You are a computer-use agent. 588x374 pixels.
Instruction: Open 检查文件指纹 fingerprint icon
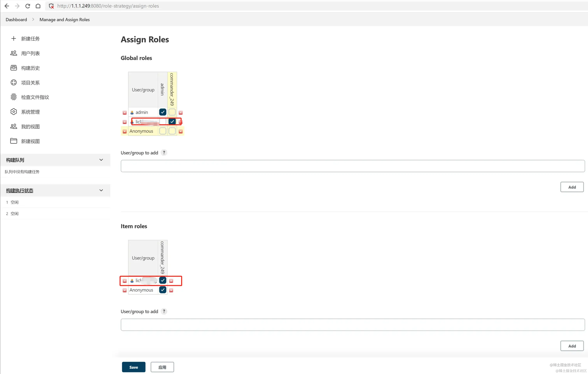14,97
